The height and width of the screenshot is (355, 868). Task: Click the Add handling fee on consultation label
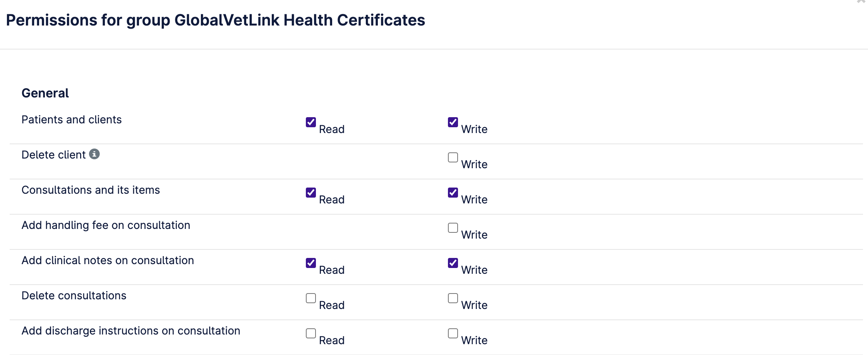point(106,225)
